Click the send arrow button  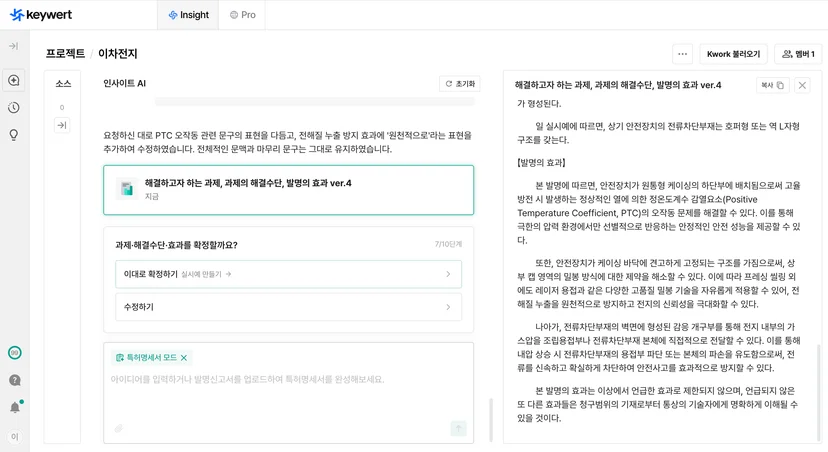[x=458, y=428]
